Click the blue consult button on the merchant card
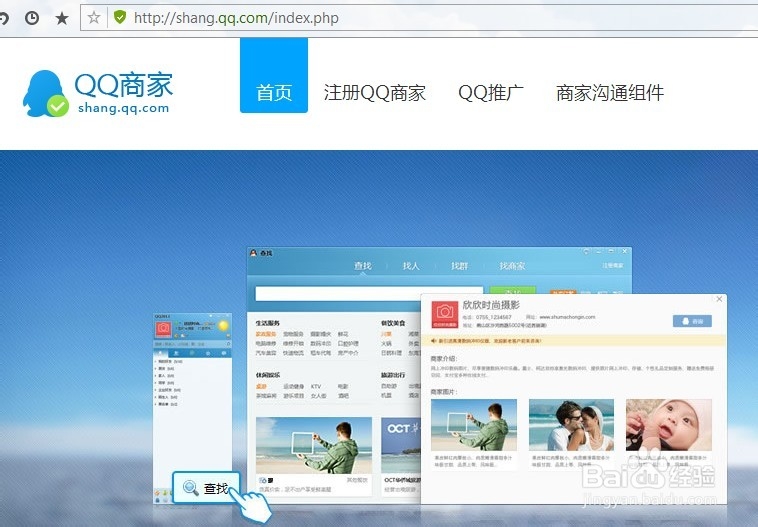 pyautogui.click(x=692, y=321)
